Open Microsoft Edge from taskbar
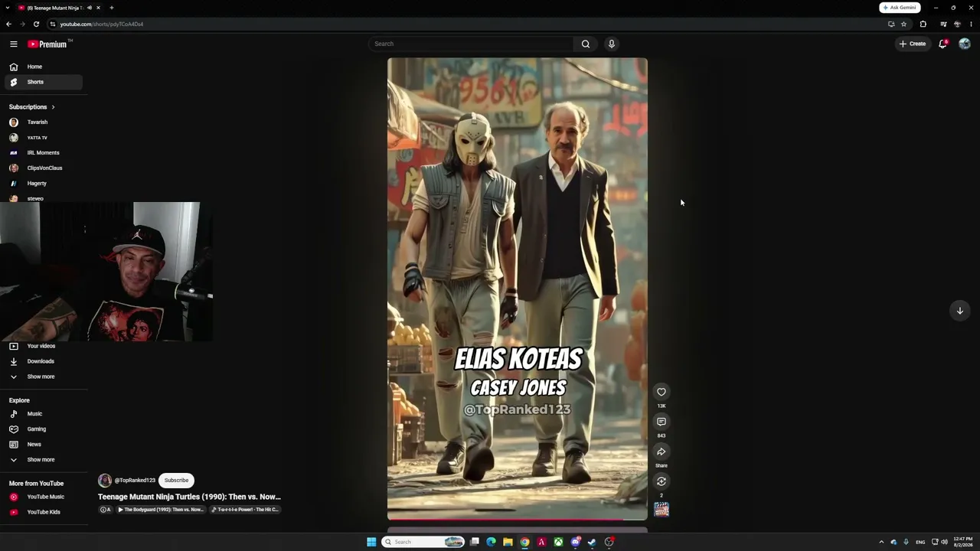Image resolution: width=980 pixels, height=551 pixels. 491,542
